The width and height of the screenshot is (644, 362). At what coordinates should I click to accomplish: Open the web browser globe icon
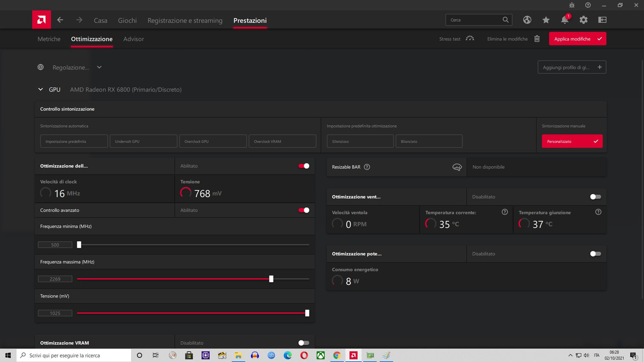click(527, 20)
